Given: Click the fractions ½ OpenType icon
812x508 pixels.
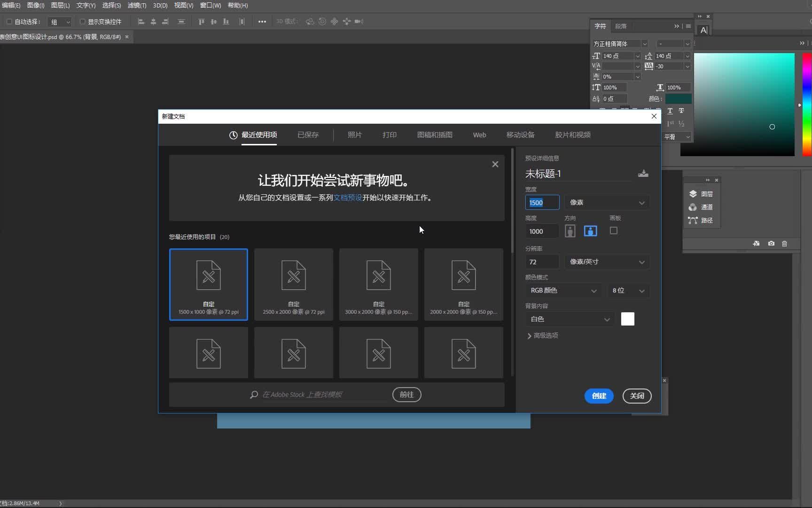Looking at the screenshot, I should coord(681,124).
